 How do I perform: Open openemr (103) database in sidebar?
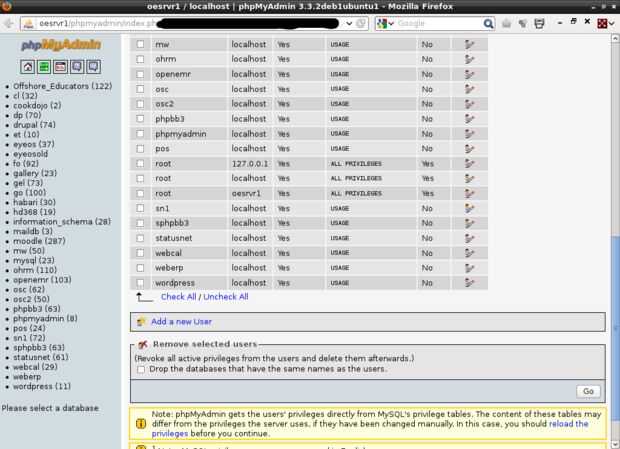coord(42,280)
